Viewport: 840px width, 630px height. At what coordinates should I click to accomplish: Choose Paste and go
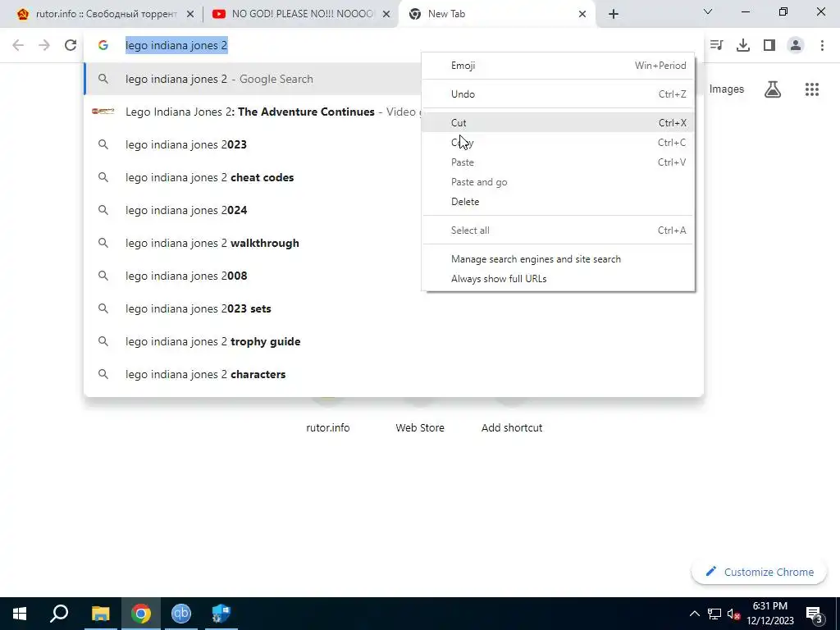click(558, 182)
